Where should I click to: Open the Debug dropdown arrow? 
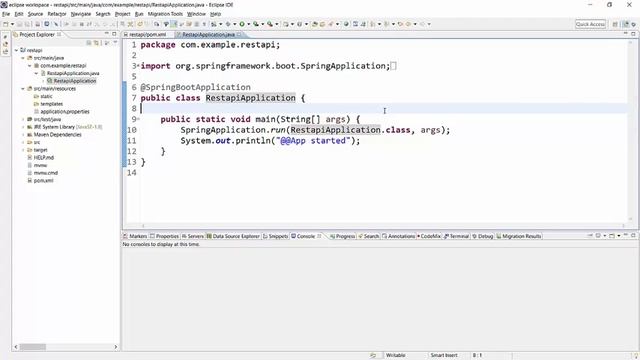click(234, 24)
